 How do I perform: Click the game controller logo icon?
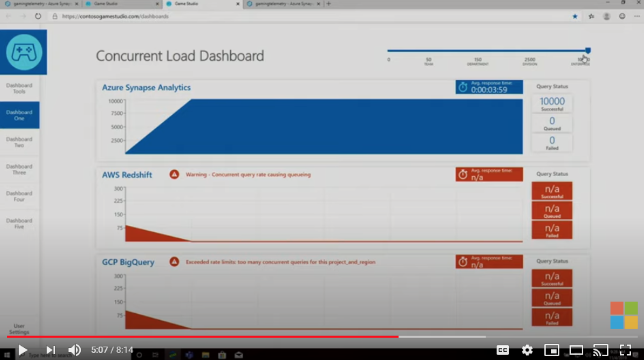[24, 52]
